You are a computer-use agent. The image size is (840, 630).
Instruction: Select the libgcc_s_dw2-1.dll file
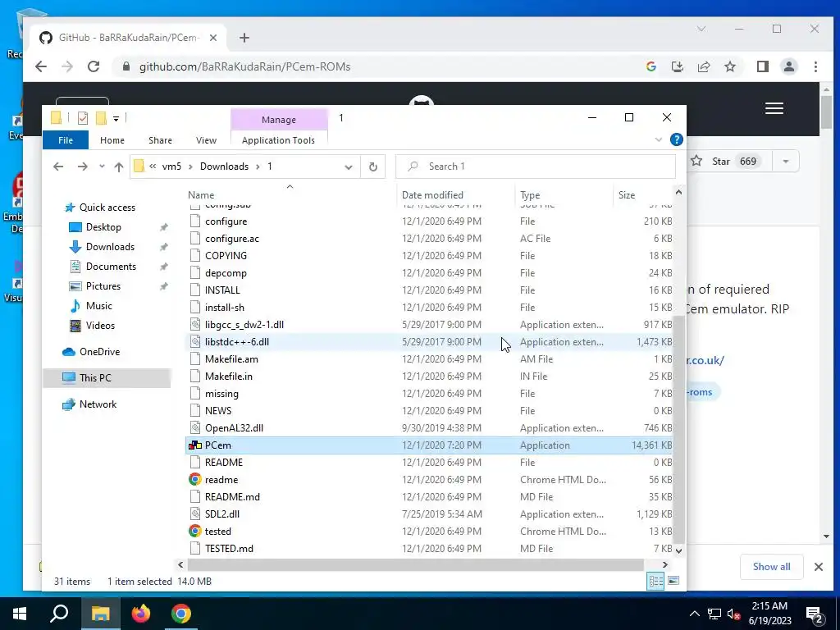pos(428,325)
